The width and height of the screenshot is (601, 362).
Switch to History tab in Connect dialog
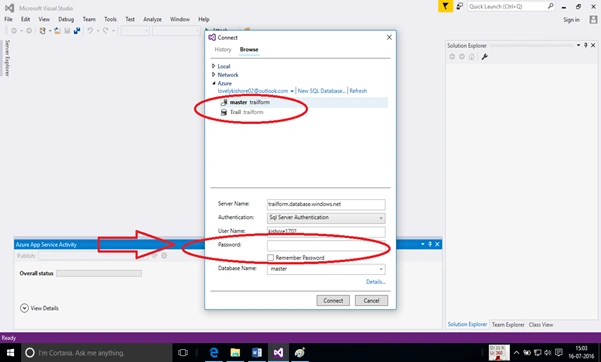(x=223, y=49)
